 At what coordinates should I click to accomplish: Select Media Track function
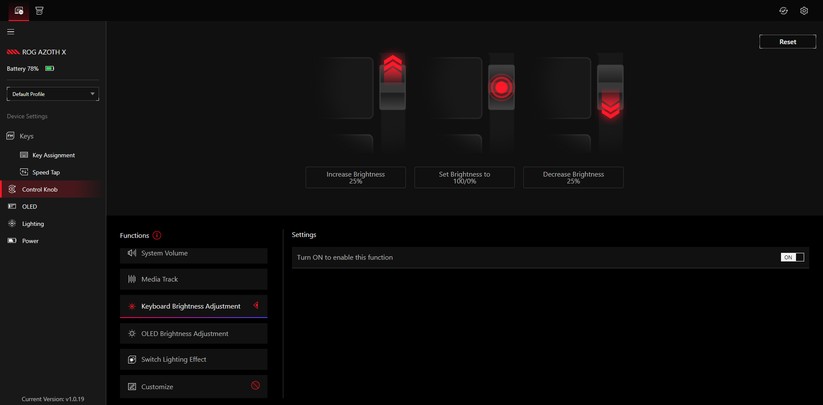tap(193, 280)
